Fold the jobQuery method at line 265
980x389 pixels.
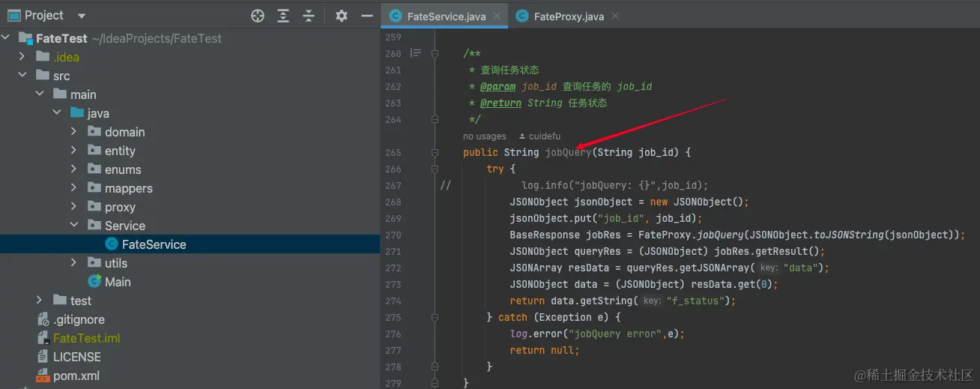pyautogui.click(x=435, y=152)
